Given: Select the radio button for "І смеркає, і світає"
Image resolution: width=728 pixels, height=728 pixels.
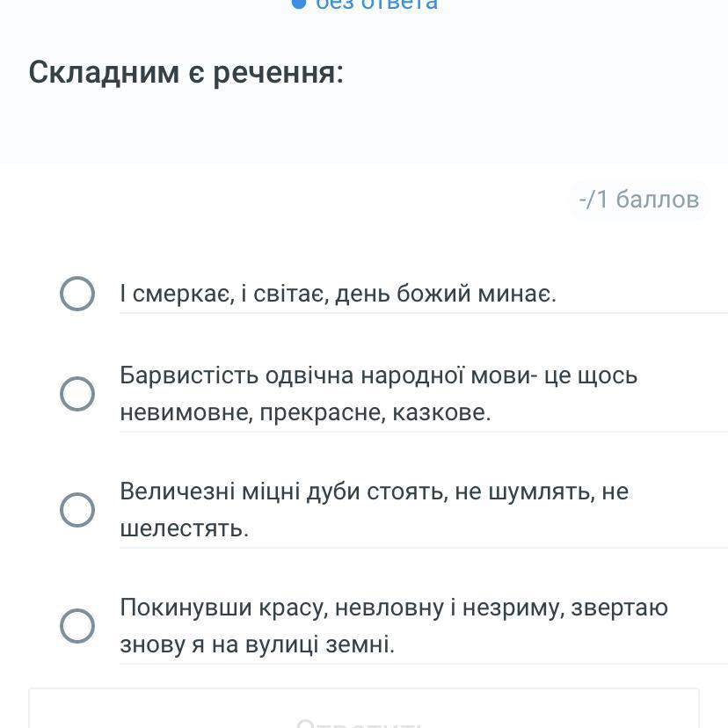Looking at the screenshot, I should 77,294.
